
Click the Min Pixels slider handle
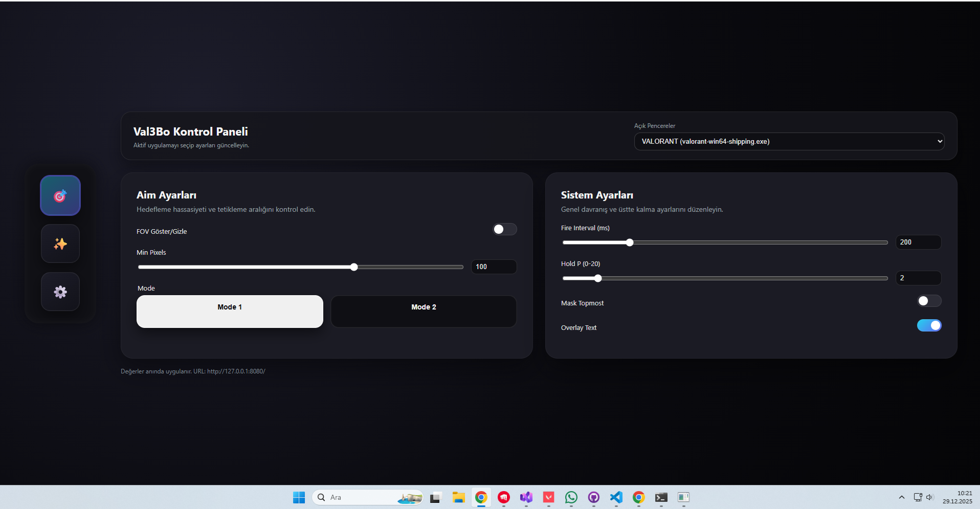[354, 267]
